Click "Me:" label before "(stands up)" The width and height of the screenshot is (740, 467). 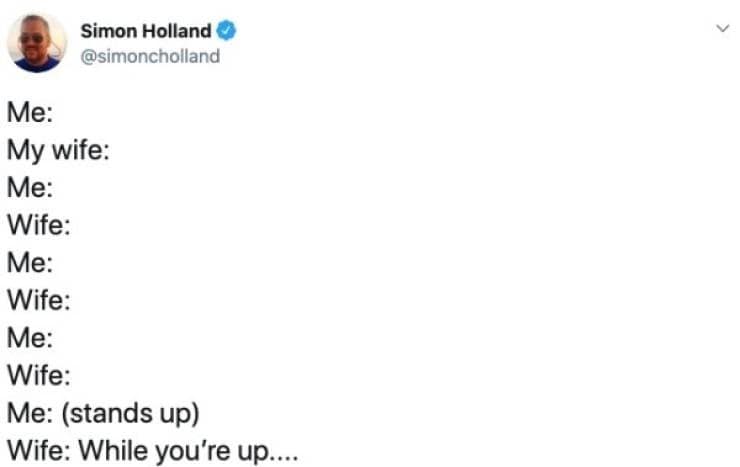(x=30, y=413)
